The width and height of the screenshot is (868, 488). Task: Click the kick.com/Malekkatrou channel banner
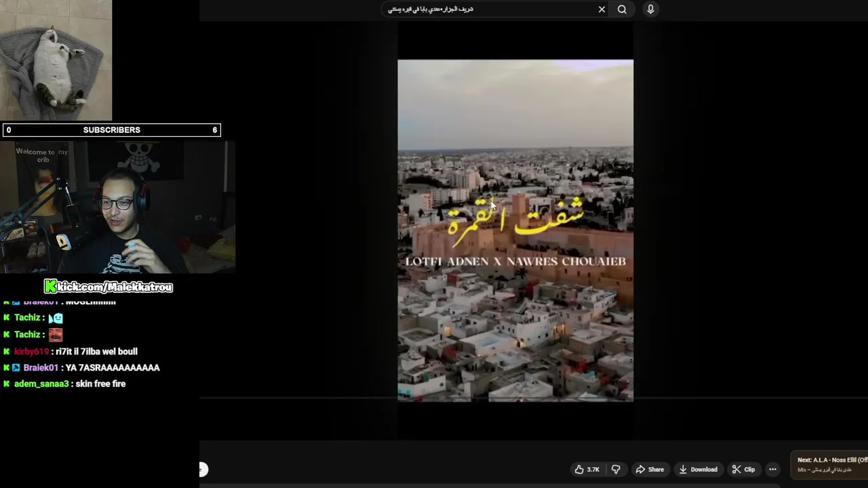click(x=108, y=287)
